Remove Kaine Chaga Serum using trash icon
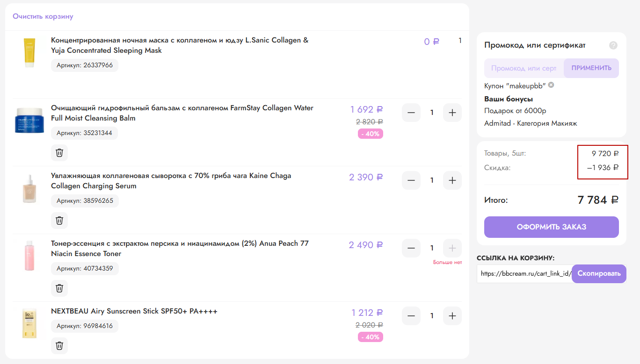This screenshot has height=364, width=640. (x=59, y=221)
